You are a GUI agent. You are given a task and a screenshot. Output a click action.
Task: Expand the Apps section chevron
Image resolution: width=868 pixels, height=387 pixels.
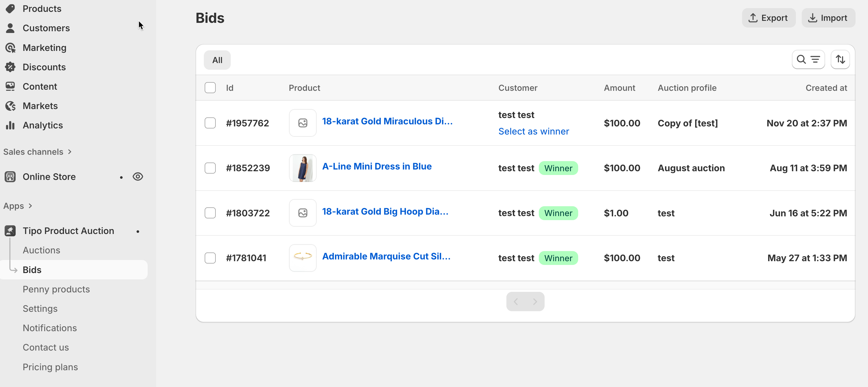pos(30,206)
